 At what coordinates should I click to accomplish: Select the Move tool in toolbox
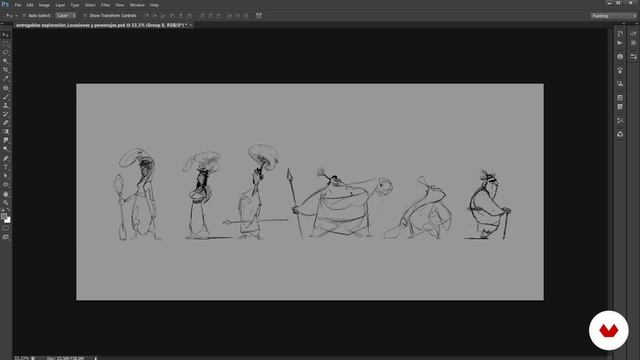tap(6, 35)
